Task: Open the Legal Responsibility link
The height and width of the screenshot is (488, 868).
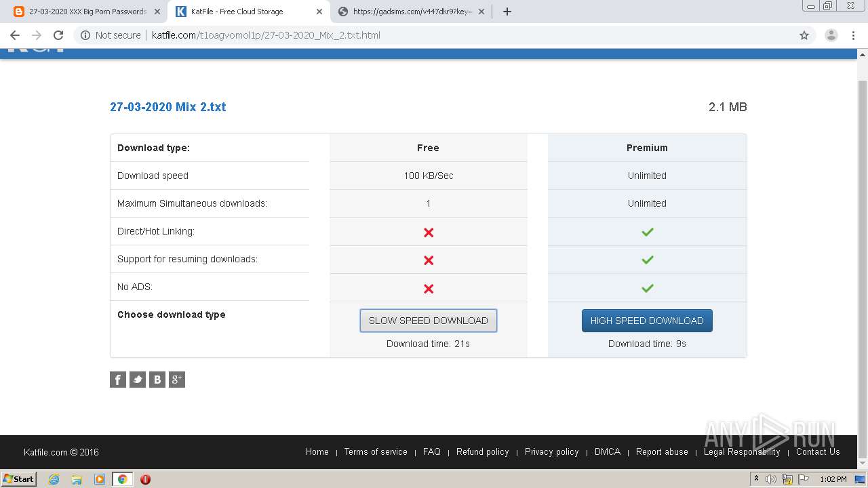Action: (742, 451)
